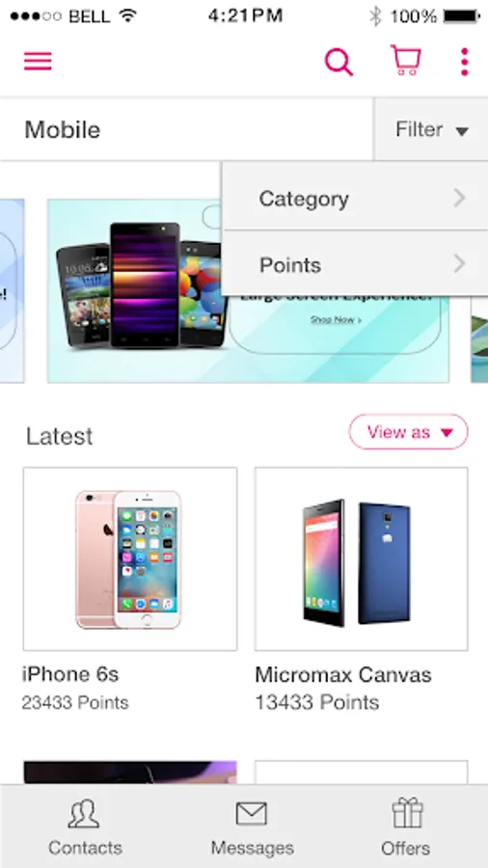
Task: Open the Micromax Canvas product title
Action: (x=343, y=674)
